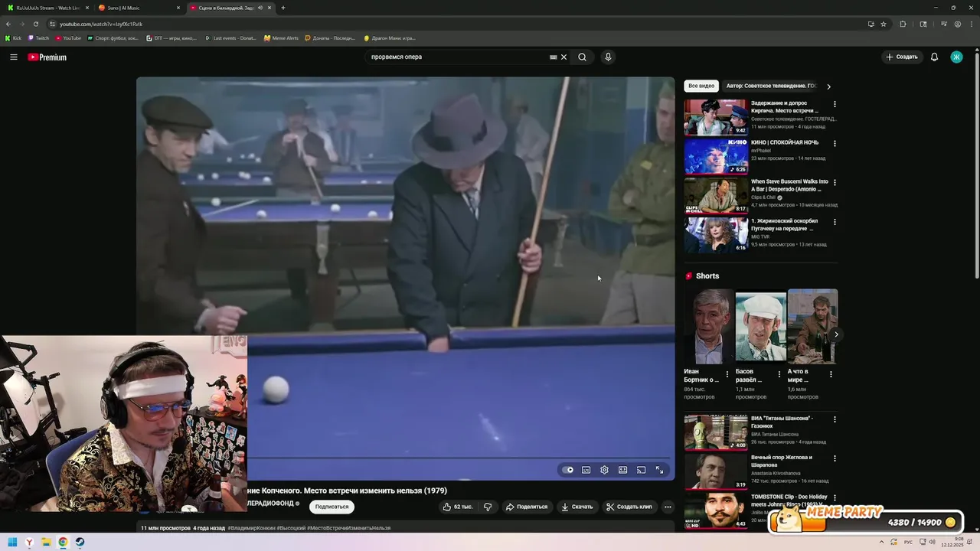Open browser extensions puzzle icon
Screen dimensions: 980x551
[903, 24]
